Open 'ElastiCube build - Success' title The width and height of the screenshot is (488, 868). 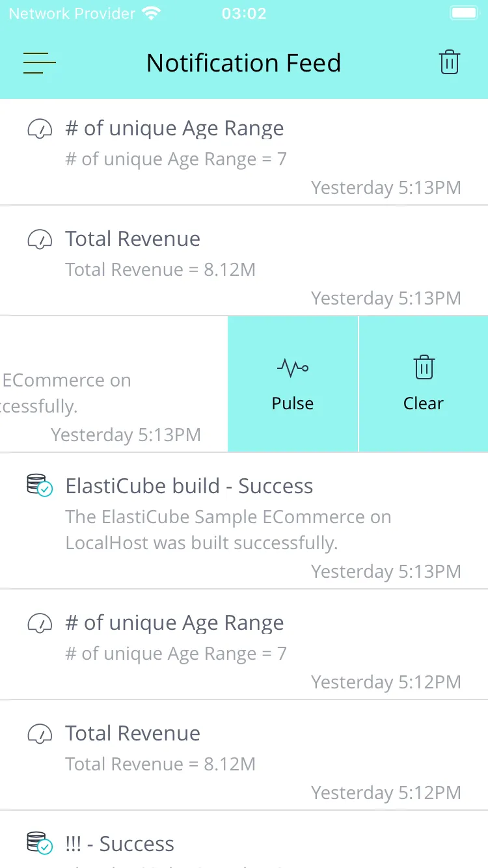(x=189, y=486)
